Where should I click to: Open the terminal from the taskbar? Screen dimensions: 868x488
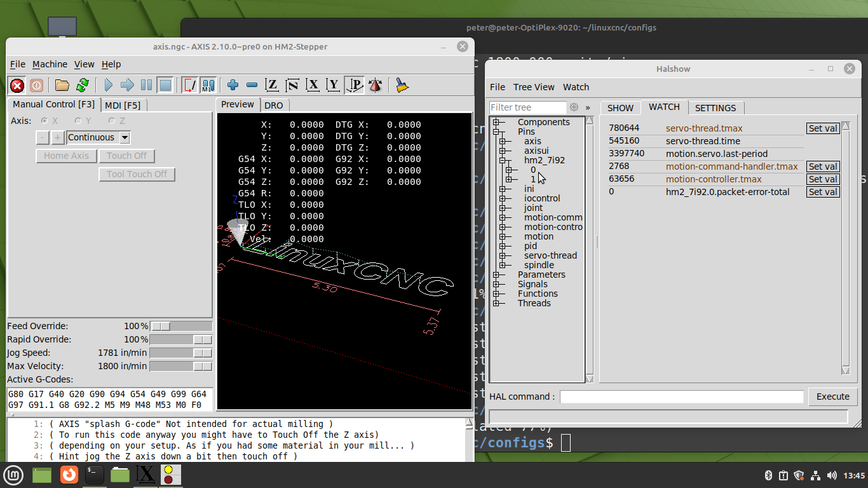click(x=95, y=475)
